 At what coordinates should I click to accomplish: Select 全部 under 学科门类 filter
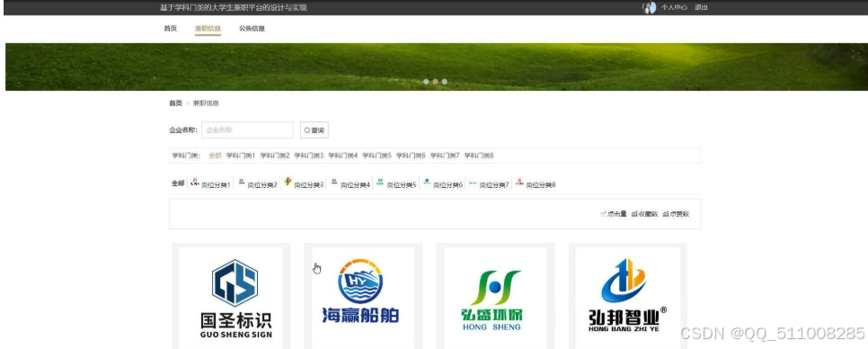[215, 156]
